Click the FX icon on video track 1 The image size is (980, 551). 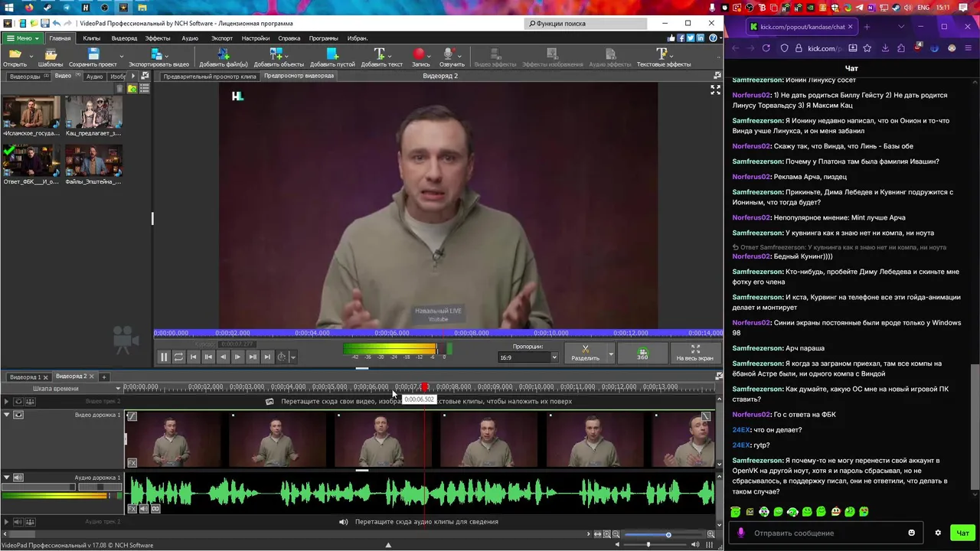point(132,462)
